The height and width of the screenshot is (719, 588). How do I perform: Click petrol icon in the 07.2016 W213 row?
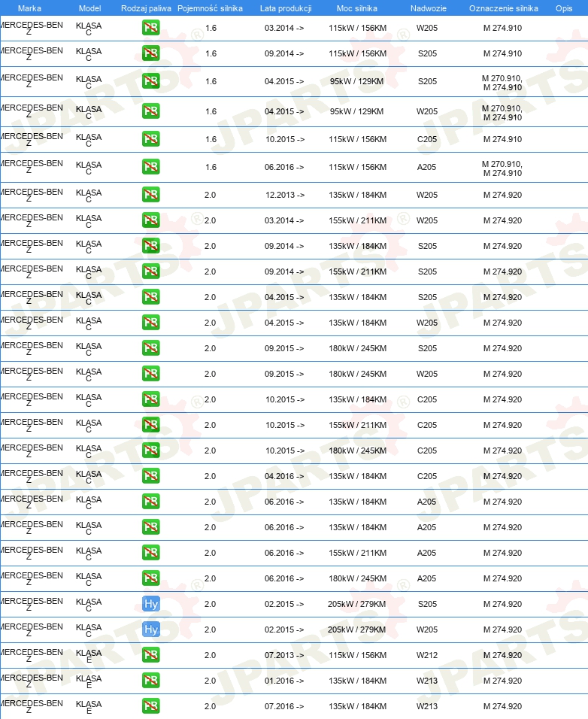(151, 706)
